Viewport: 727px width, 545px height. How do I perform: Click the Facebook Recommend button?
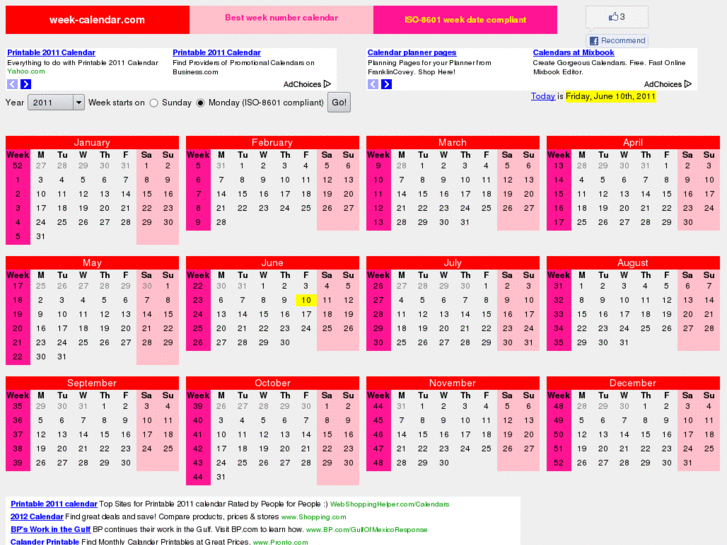pyautogui.click(x=618, y=40)
